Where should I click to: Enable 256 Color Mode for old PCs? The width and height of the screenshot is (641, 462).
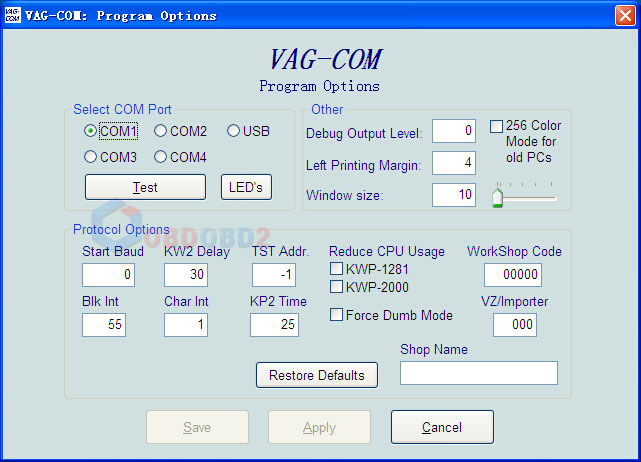click(x=497, y=126)
